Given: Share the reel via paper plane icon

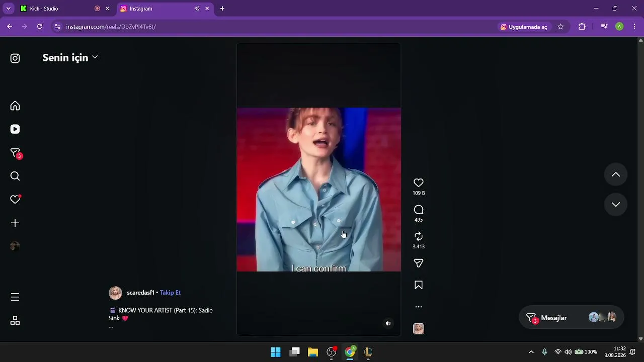Looking at the screenshot, I should coord(419,263).
